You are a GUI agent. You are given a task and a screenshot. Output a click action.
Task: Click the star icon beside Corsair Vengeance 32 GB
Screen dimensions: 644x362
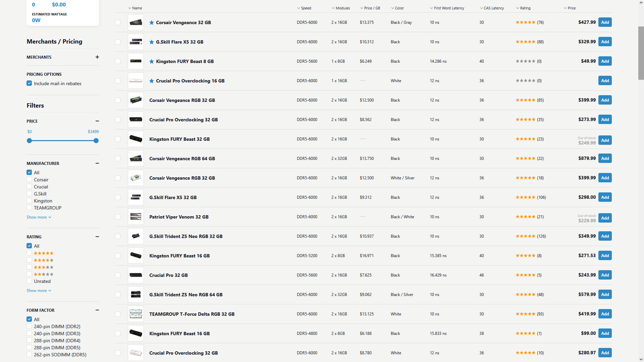(x=152, y=22)
